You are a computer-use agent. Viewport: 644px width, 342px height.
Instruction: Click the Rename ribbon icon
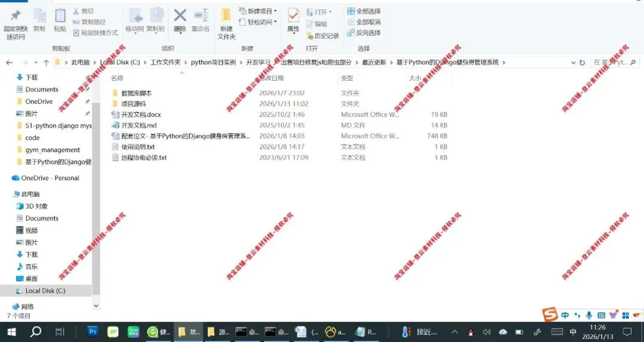[201, 20]
